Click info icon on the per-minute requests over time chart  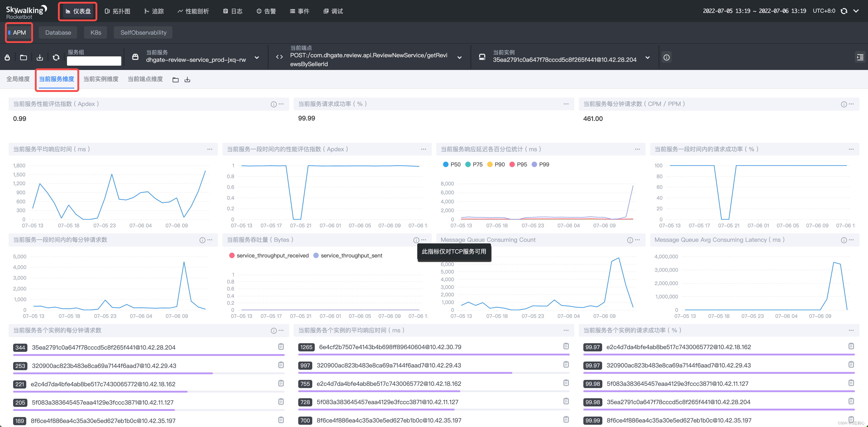pyautogui.click(x=202, y=240)
